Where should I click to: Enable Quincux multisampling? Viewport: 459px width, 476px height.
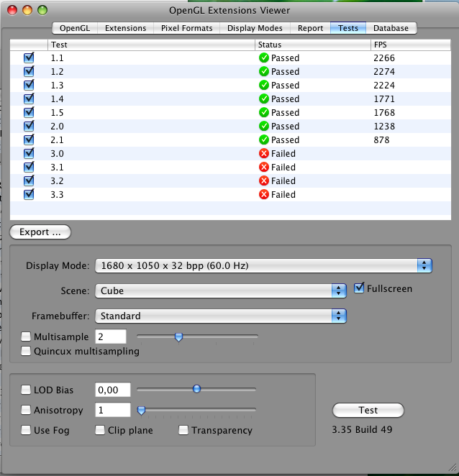[26, 351]
